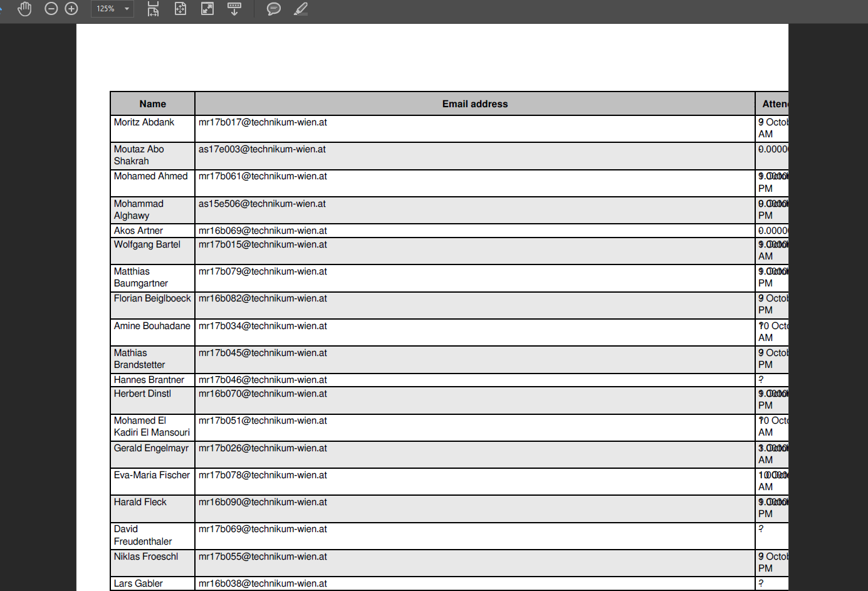Select the name Wolfgang Bartel
The width and height of the screenshot is (868, 591).
pyautogui.click(x=147, y=244)
